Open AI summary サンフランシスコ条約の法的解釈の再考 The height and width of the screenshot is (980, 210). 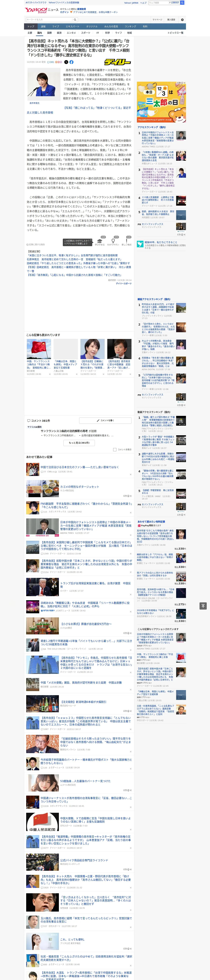click(x=64, y=431)
